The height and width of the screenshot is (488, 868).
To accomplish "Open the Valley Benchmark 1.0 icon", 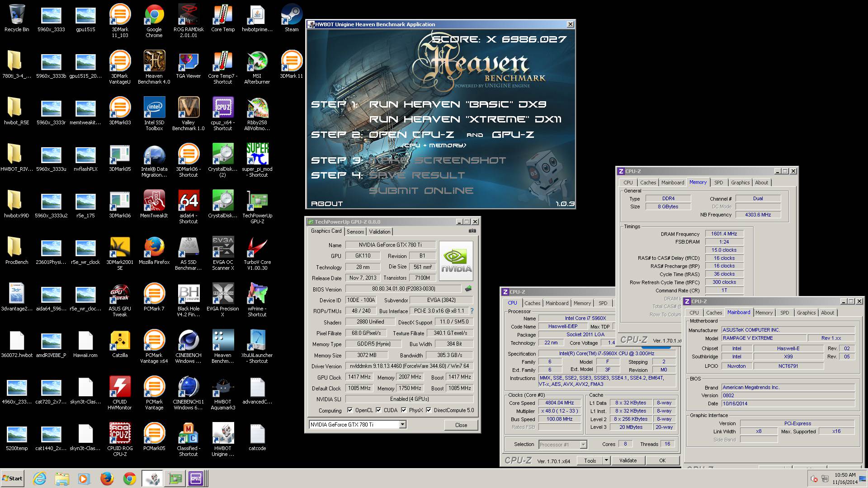I will click(x=189, y=114).
